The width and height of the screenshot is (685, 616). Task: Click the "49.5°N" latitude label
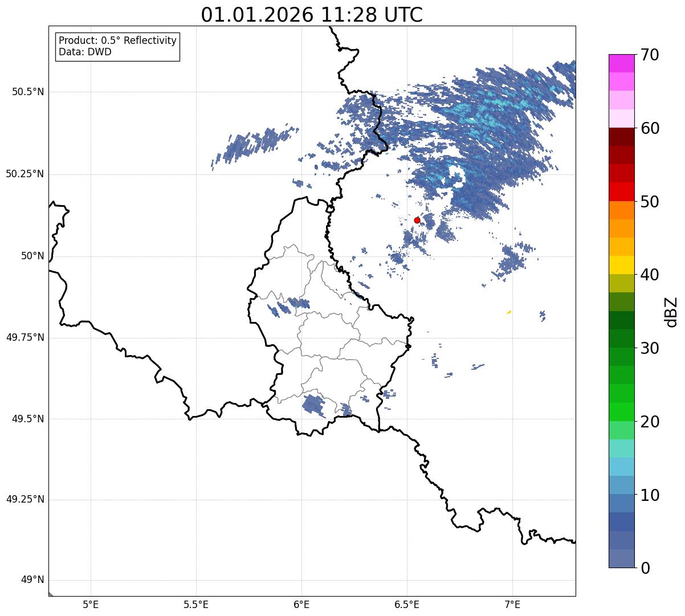point(28,419)
